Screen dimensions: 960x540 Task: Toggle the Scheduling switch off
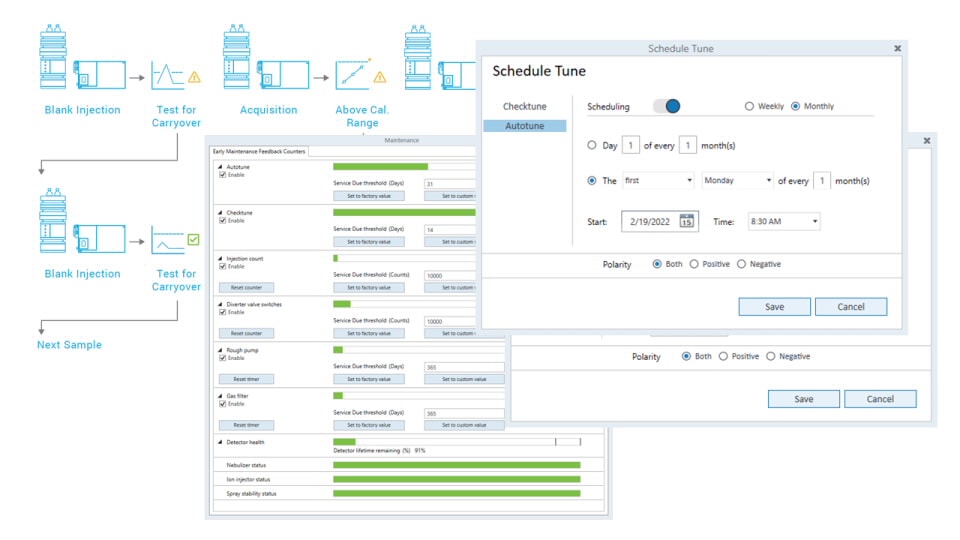tap(667, 106)
